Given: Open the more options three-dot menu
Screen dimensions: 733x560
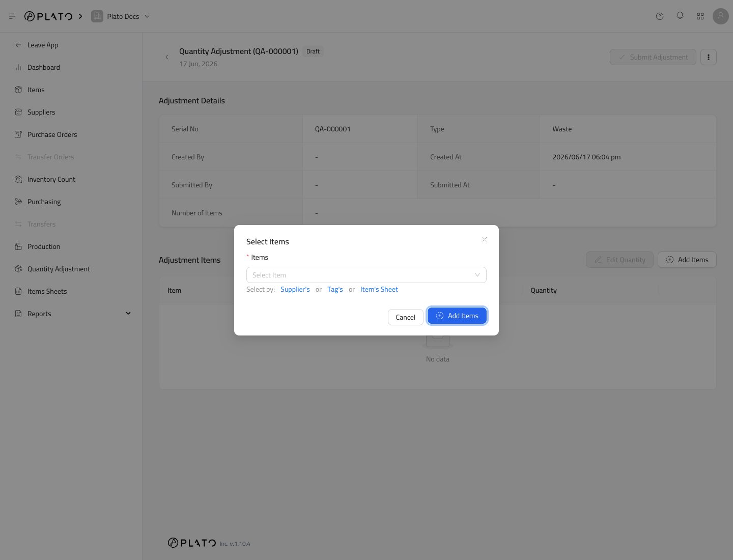Looking at the screenshot, I should coord(709,57).
